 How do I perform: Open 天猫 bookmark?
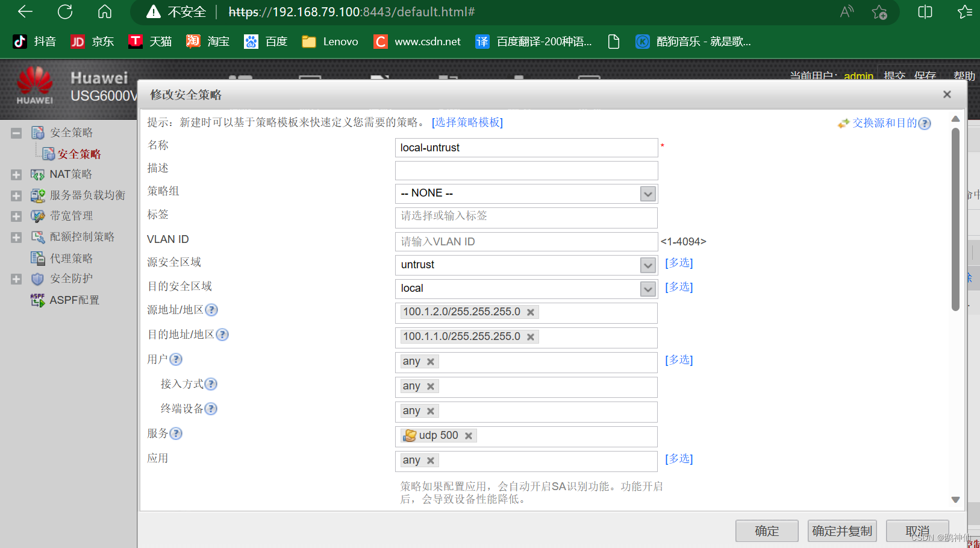tap(150, 42)
